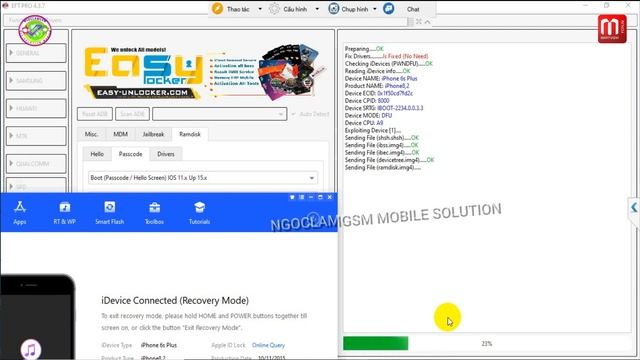This screenshot has height=360, width=640.
Task: Switch to the Misc. tab
Action: point(91,134)
